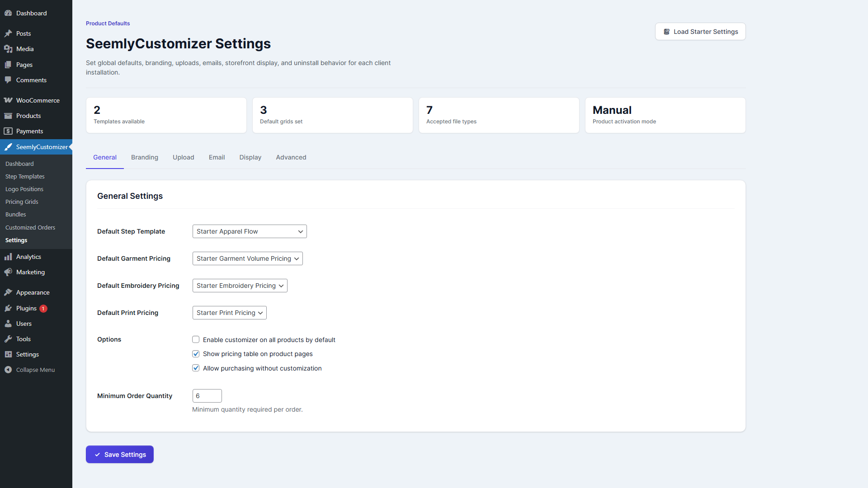
Task: Uncheck Allow purchasing without customization
Action: 196,368
